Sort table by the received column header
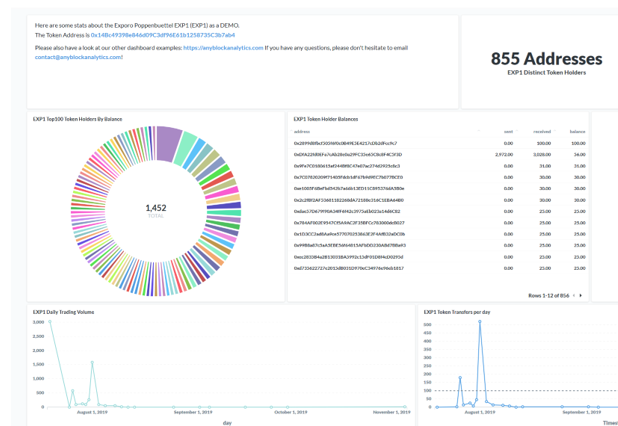Screen dimensions: 618x426 tap(542, 132)
